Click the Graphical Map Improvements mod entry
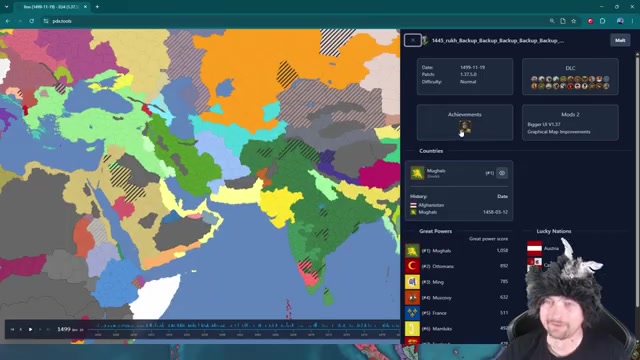Viewport: 640px width, 360px height. click(x=558, y=132)
